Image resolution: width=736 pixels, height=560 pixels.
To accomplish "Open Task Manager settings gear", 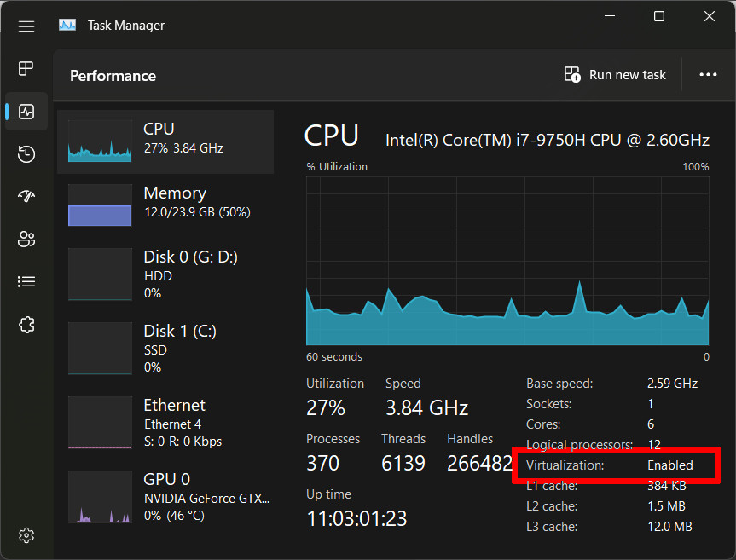I will 26,535.
